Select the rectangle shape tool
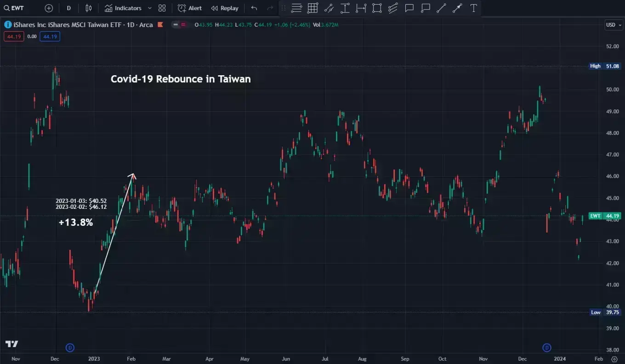Screen dimensions: 625x364 point(377,8)
